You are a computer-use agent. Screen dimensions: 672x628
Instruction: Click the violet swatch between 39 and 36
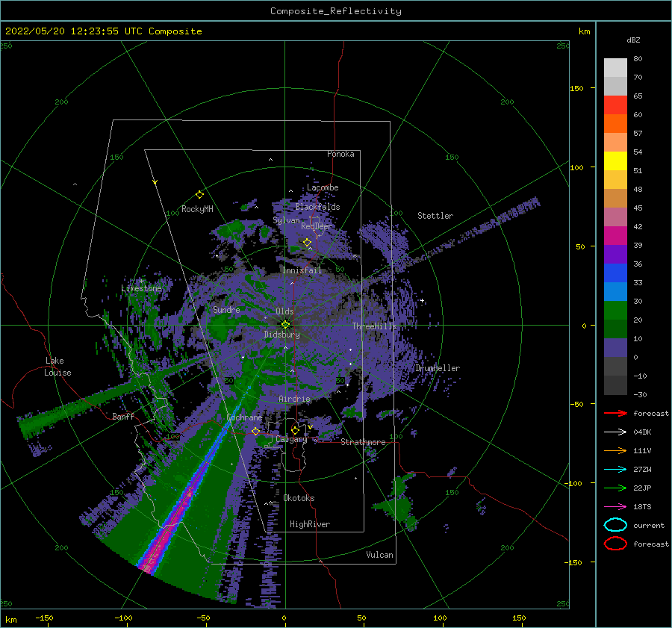coord(615,255)
